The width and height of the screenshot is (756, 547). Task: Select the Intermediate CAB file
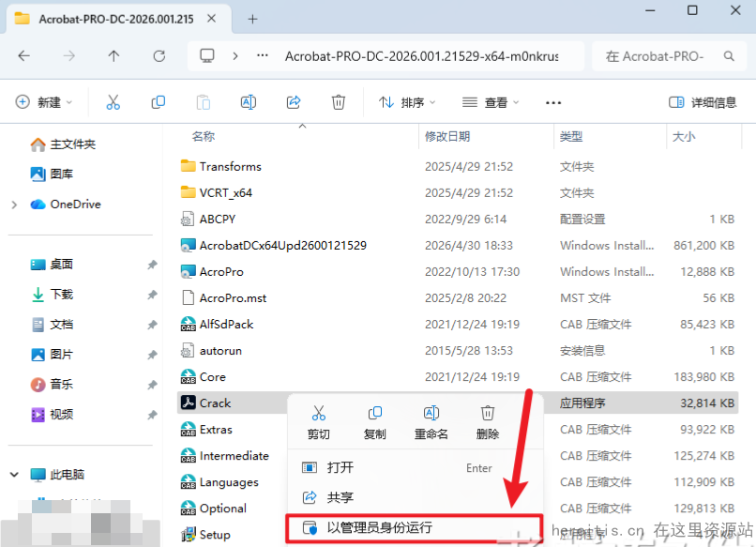coord(225,456)
